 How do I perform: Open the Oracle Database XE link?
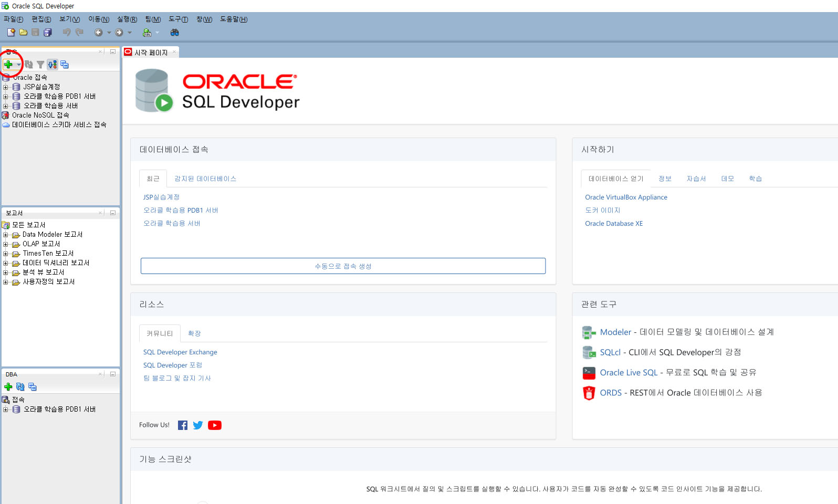point(614,223)
